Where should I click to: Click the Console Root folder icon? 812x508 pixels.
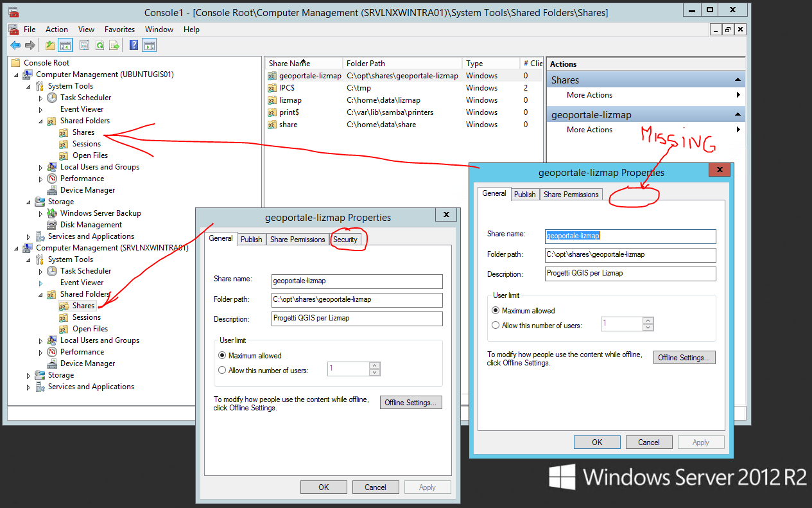(x=16, y=63)
